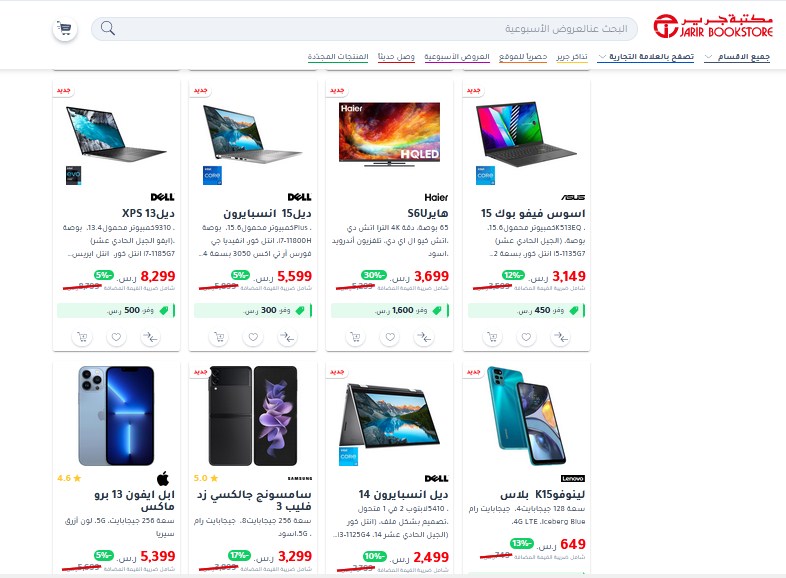786x578 pixels.
Task: Add Asus VivoBook 15 to cart
Action: 492,337
